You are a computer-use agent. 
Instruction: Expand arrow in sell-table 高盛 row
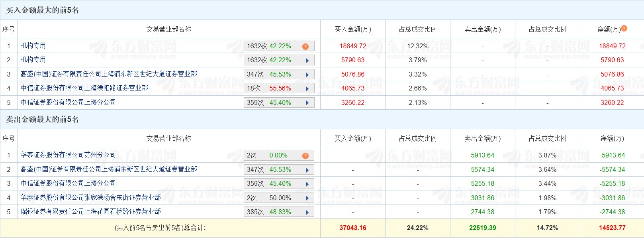click(307, 170)
